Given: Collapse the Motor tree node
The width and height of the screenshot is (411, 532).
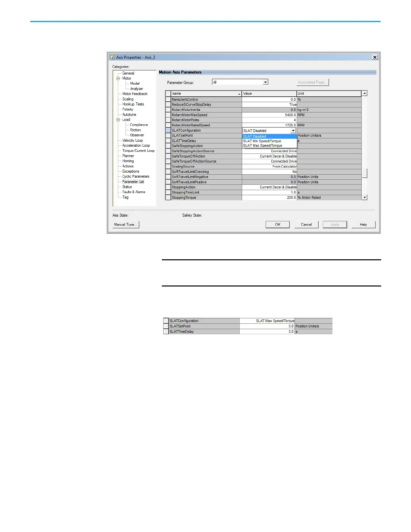Looking at the screenshot, I should (x=118, y=78).
